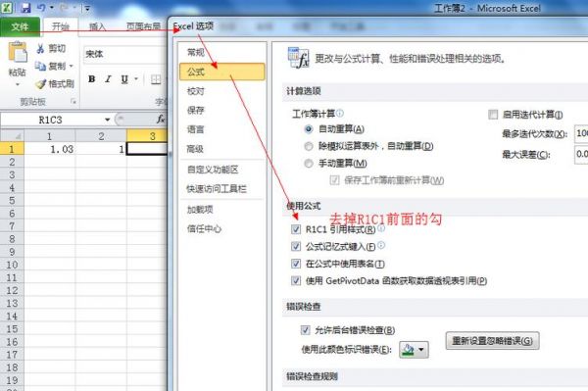Select Language (语言) in options sidebar
This screenshot has width=588, height=391.
(x=222, y=129)
